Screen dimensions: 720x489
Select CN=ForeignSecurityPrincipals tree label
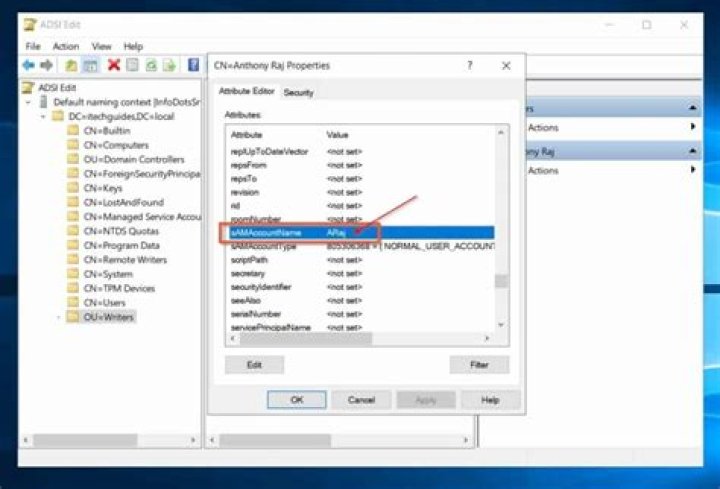[142, 174]
